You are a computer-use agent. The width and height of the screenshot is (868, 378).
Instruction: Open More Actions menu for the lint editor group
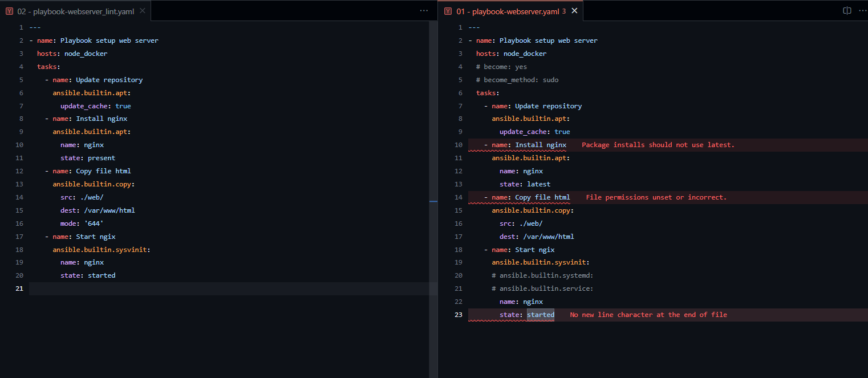tap(424, 10)
